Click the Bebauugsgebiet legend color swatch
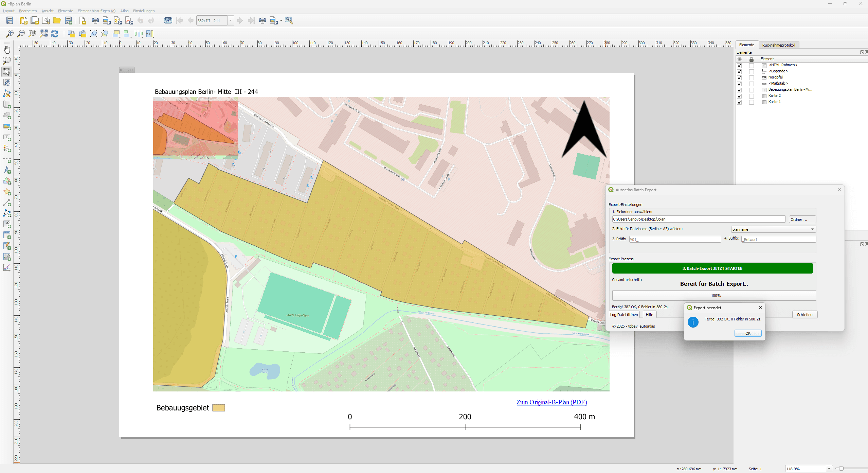Viewport: 868px width, 473px height. pos(219,408)
